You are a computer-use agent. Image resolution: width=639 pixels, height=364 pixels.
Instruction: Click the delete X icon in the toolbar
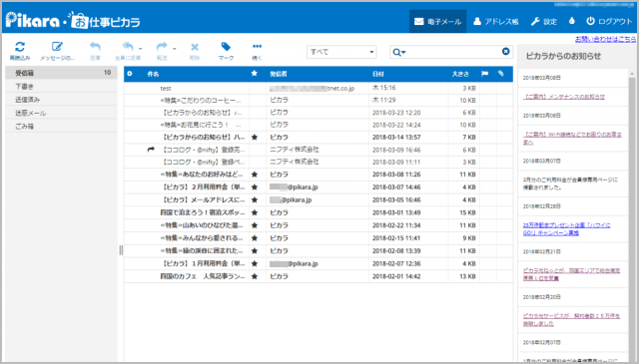pos(195,47)
